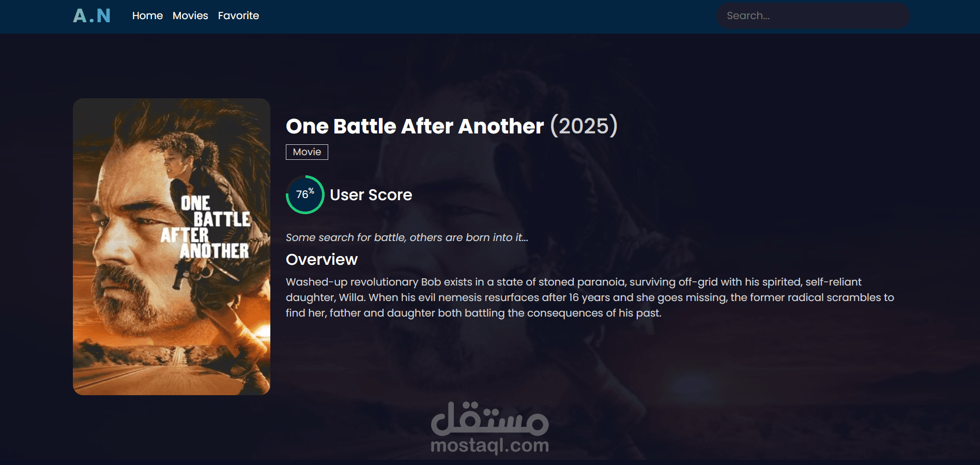Click the movie title heading
This screenshot has width=980, height=465.
[415, 126]
